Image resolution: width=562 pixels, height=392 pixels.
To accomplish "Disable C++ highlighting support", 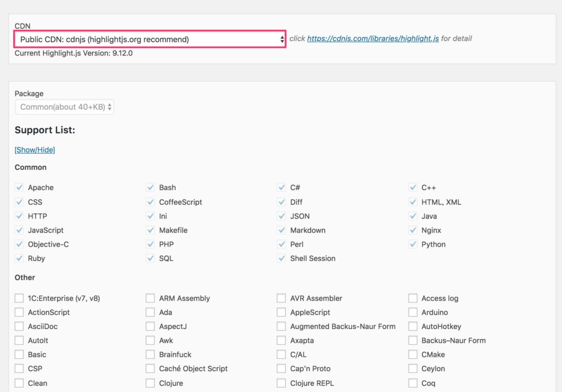I will point(413,187).
